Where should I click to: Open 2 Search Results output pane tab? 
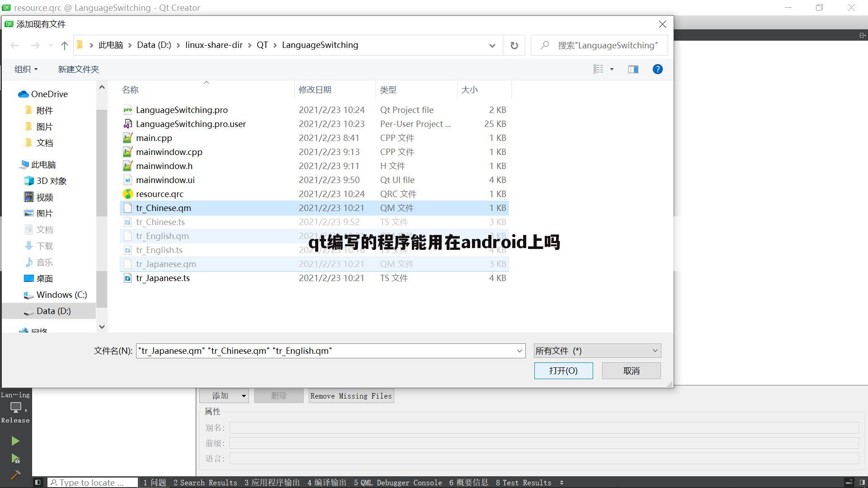(205, 483)
